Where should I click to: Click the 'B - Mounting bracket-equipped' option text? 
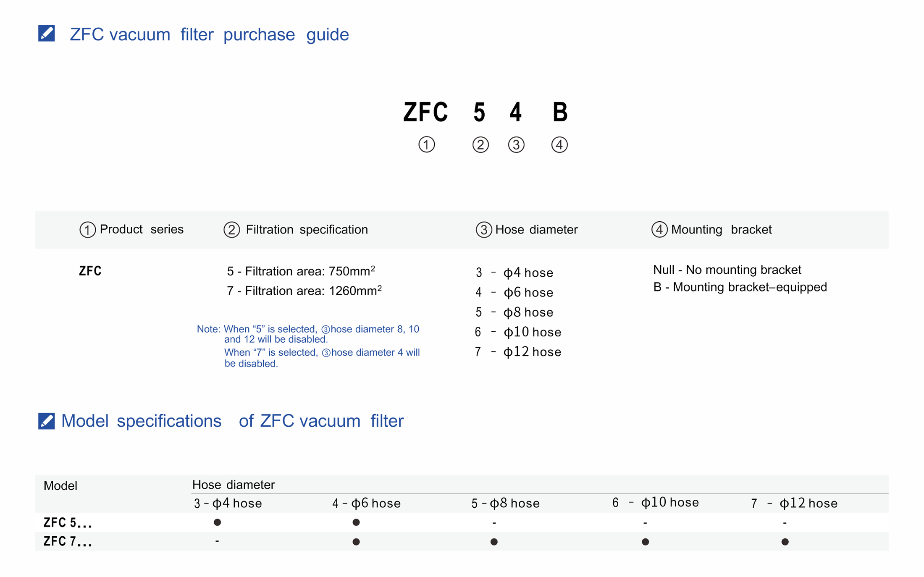740,287
